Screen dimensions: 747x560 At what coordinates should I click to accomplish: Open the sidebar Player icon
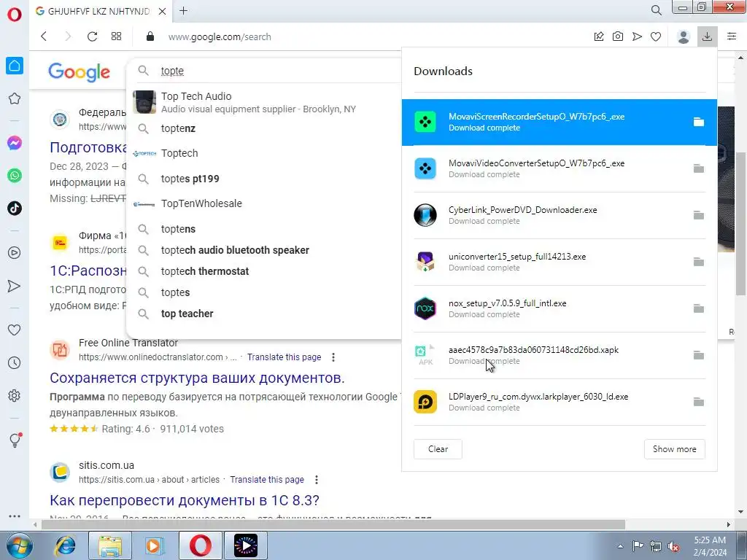click(15, 253)
